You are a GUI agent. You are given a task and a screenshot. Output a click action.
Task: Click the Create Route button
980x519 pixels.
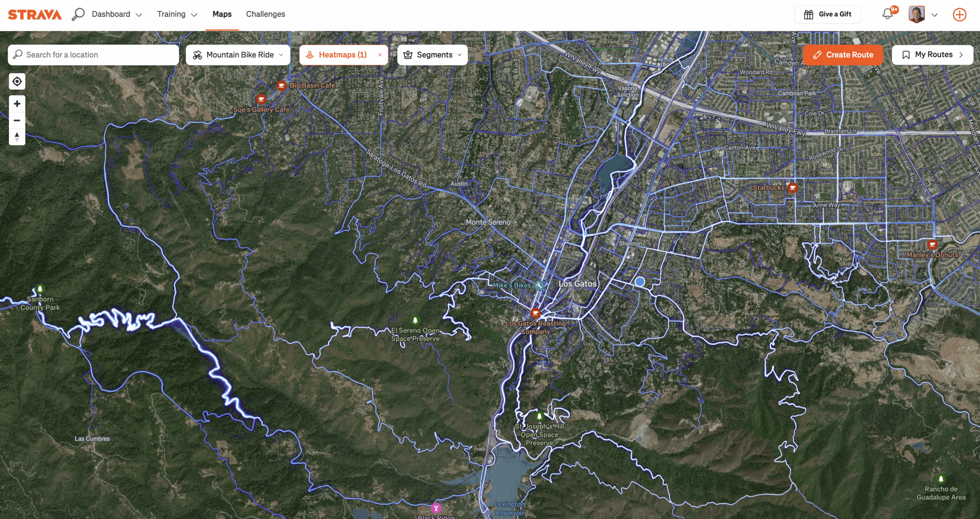pyautogui.click(x=843, y=55)
